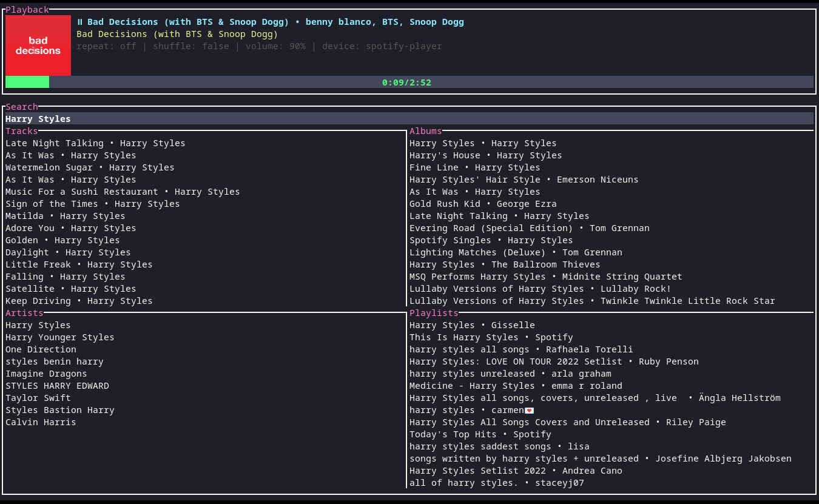The height and width of the screenshot is (504, 819).
Task: Open playlist "Medicine - Harry Styles • emma r roland"
Action: point(516,386)
